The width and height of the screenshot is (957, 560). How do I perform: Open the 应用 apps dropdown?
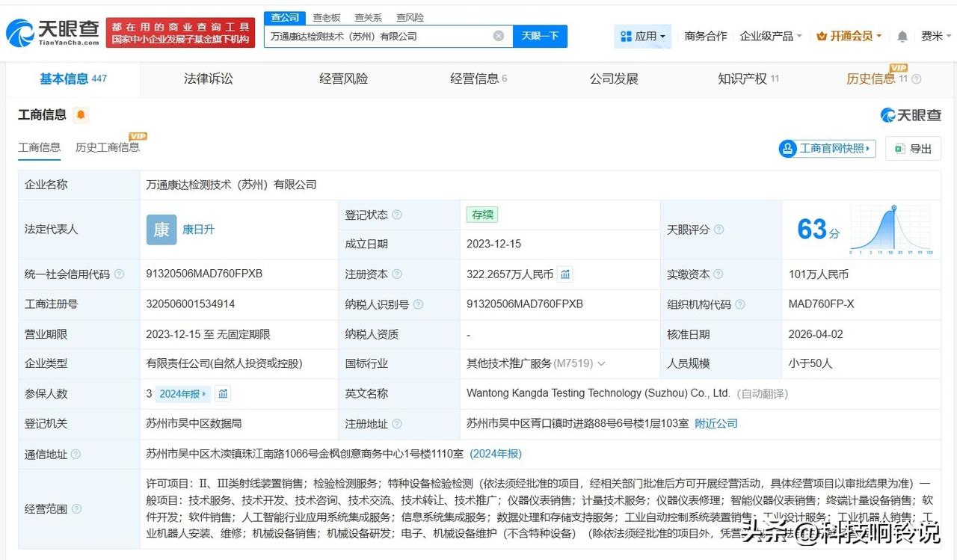[642, 36]
